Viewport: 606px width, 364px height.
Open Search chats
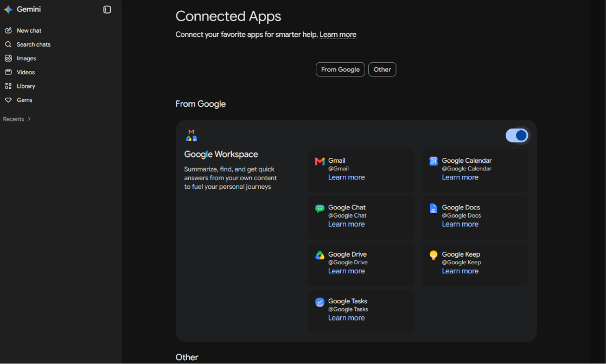pyautogui.click(x=34, y=44)
